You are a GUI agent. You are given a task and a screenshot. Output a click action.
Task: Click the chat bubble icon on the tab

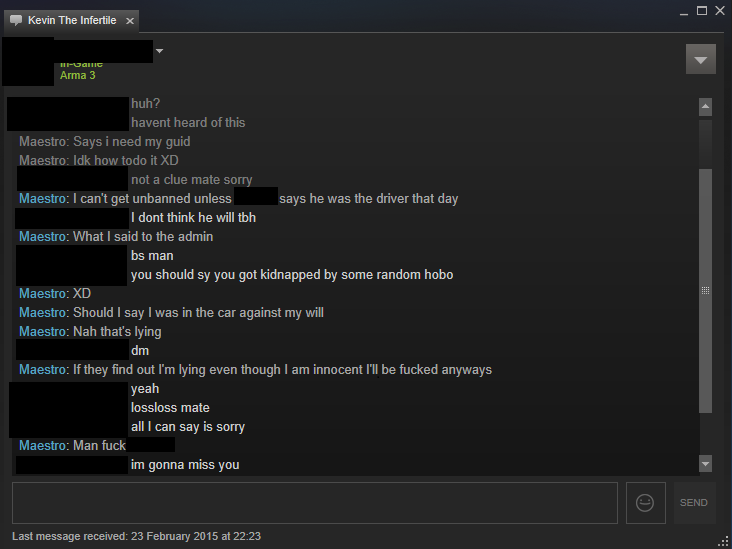click(x=16, y=21)
